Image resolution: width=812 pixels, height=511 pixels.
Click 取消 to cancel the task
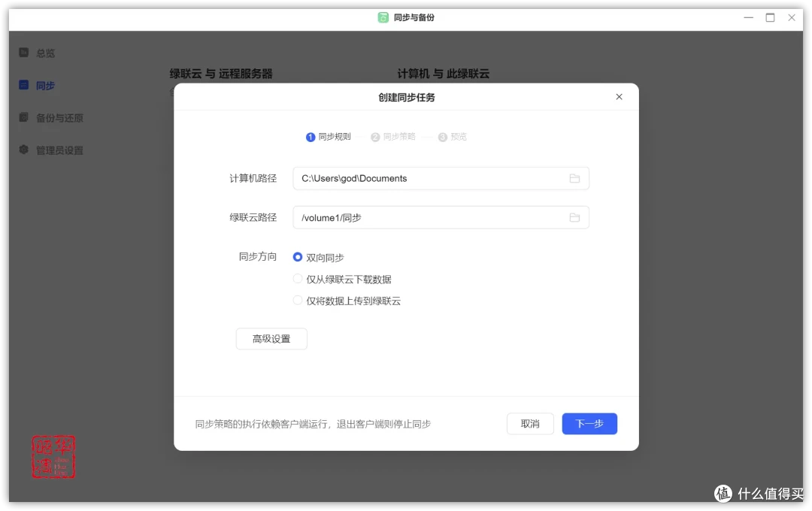point(530,424)
